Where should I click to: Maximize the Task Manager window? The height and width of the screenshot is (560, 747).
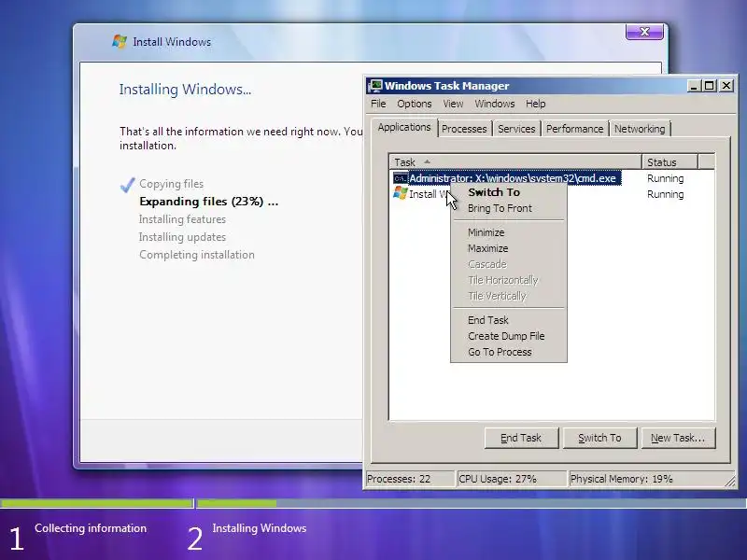[710, 86]
